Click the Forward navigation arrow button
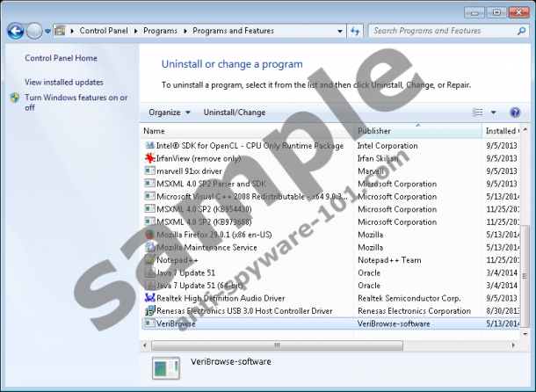This screenshot has height=392, width=536. click(34, 31)
